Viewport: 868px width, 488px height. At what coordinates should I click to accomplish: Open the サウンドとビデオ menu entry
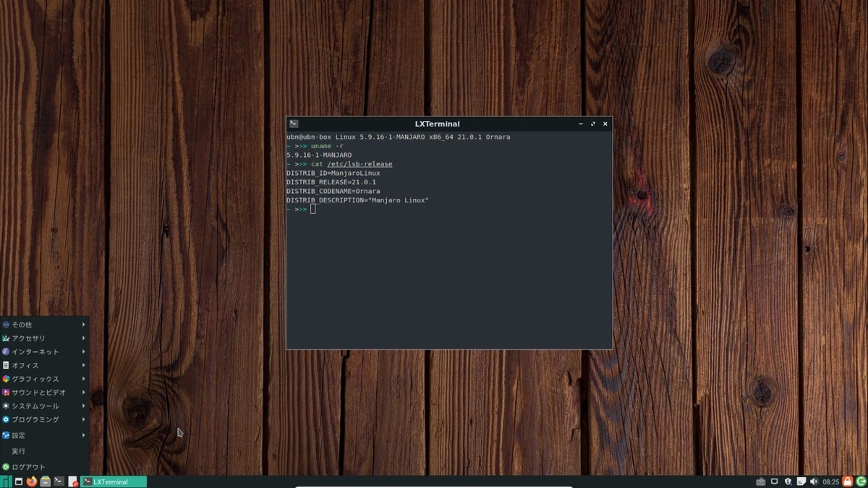pyautogui.click(x=44, y=393)
